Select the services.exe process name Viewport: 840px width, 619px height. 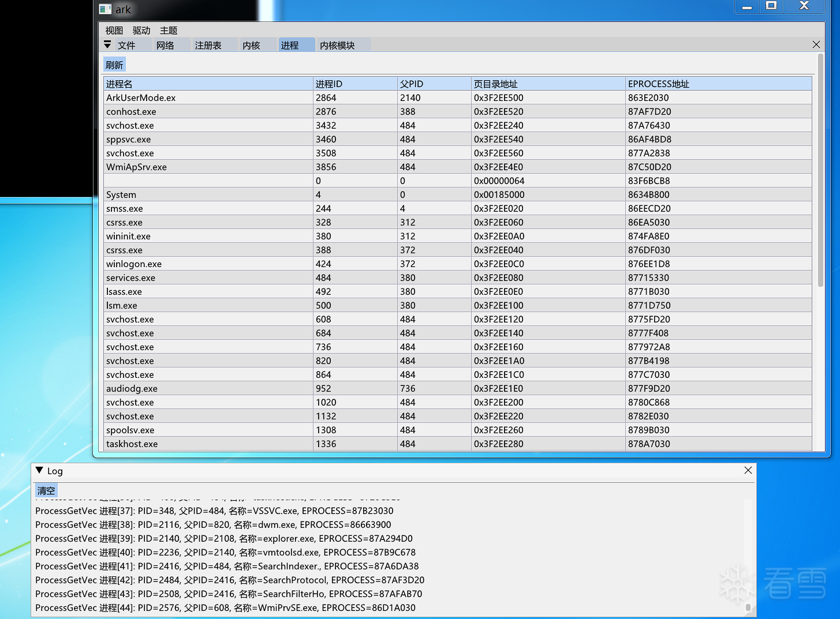click(130, 277)
